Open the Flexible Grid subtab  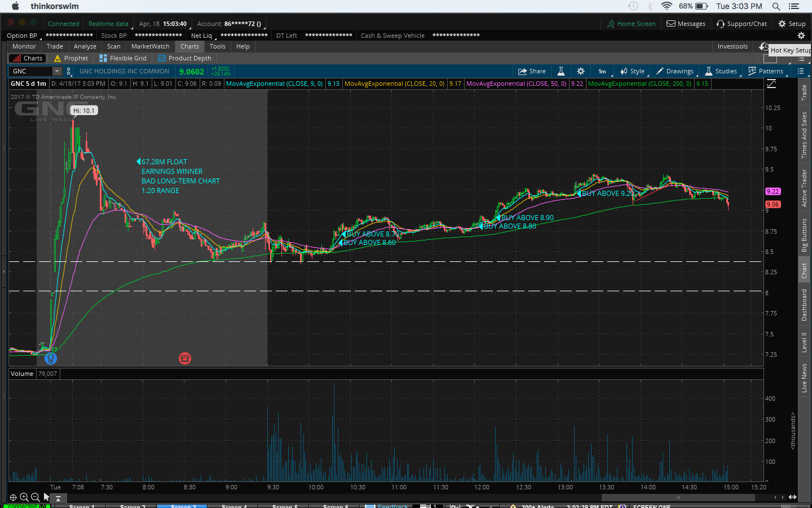123,58
